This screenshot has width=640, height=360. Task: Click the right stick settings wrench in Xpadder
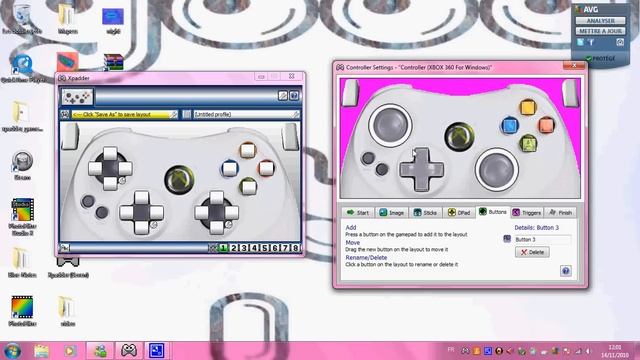click(229, 224)
